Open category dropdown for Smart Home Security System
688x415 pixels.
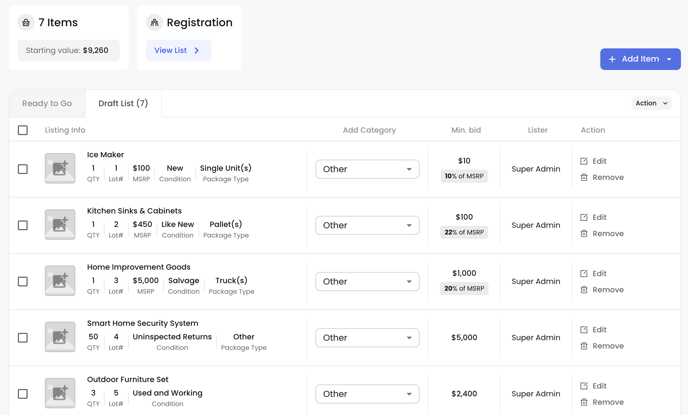[367, 338]
